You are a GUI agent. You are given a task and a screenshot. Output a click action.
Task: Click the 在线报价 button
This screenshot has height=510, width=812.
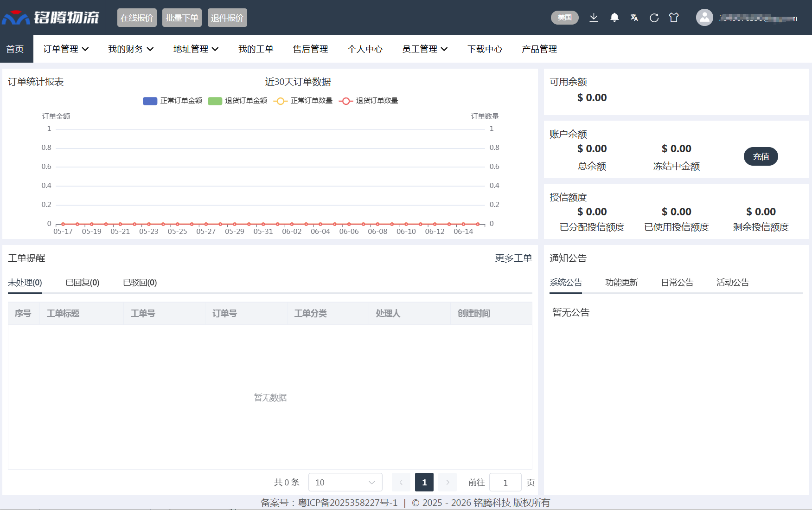click(x=137, y=18)
